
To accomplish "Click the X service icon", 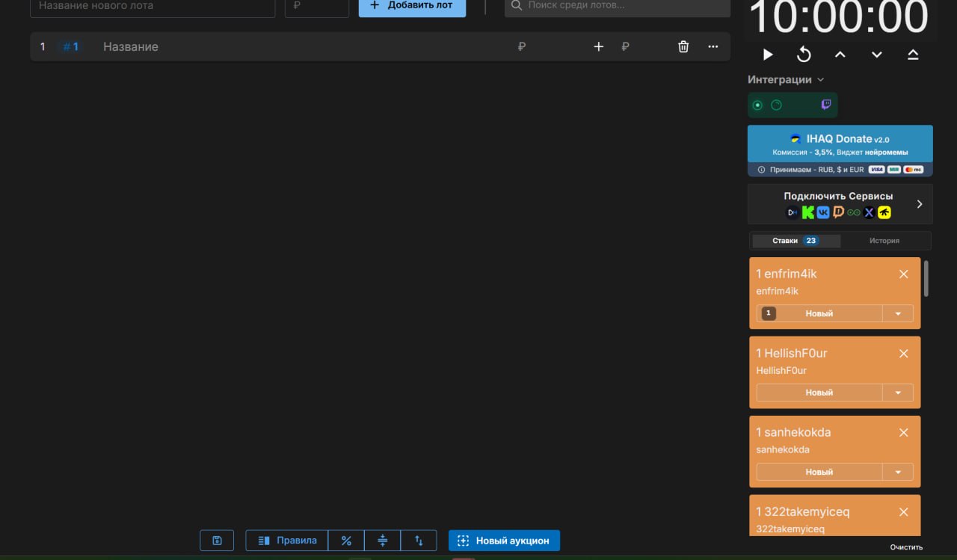I will (x=869, y=212).
